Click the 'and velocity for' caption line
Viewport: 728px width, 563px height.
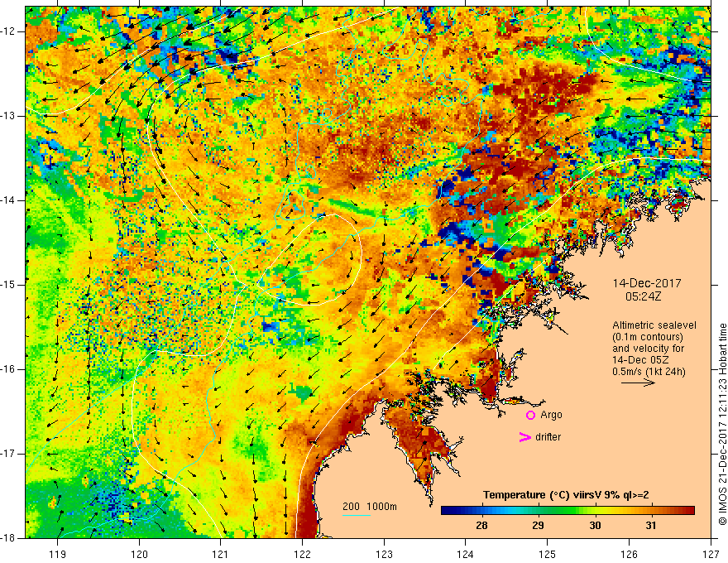pos(648,349)
